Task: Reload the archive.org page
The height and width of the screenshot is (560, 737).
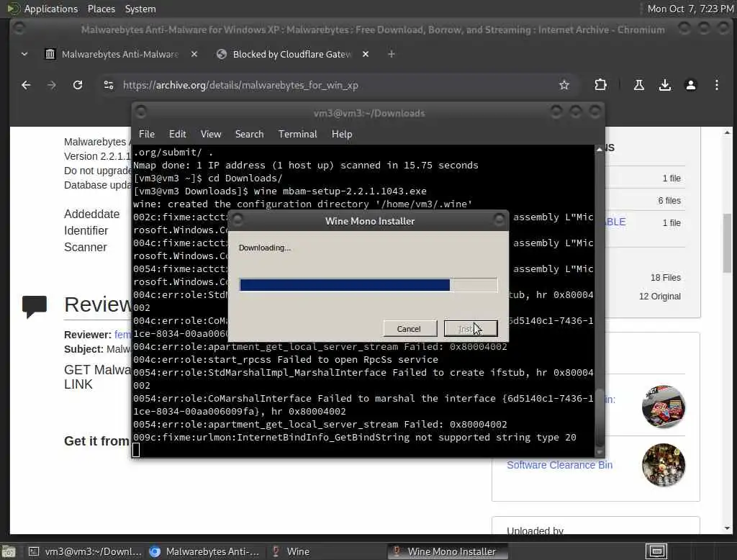Action: point(78,85)
